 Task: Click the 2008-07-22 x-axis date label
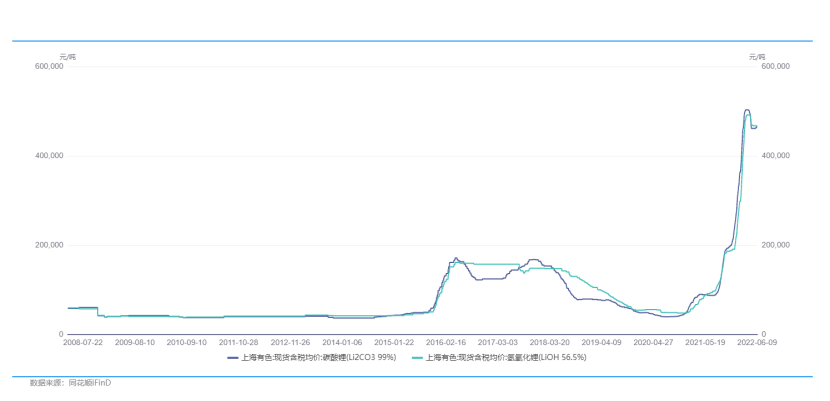pyautogui.click(x=84, y=342)
